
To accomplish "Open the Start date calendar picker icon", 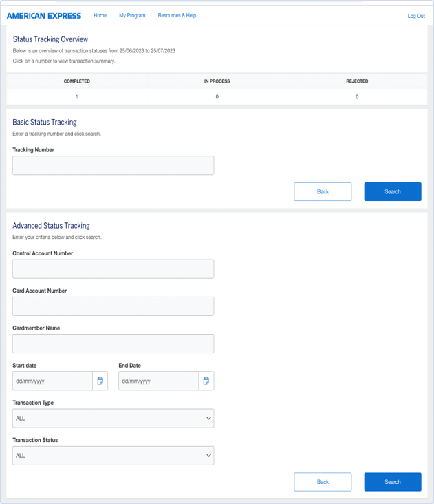I will (x=100, y=381).
